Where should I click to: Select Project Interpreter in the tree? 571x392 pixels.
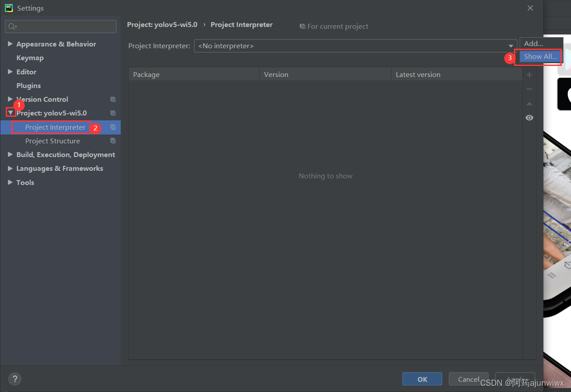click(x=55, y=127)
